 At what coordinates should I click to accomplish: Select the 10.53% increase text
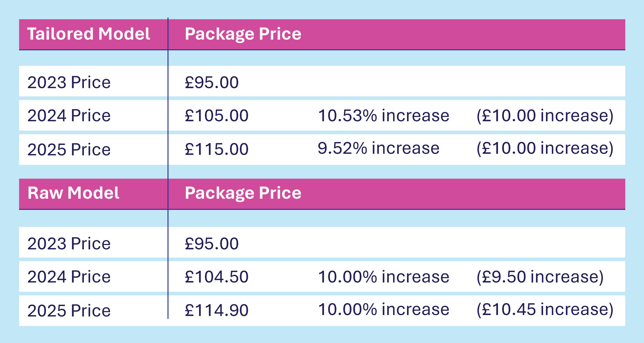click(383, 116)
